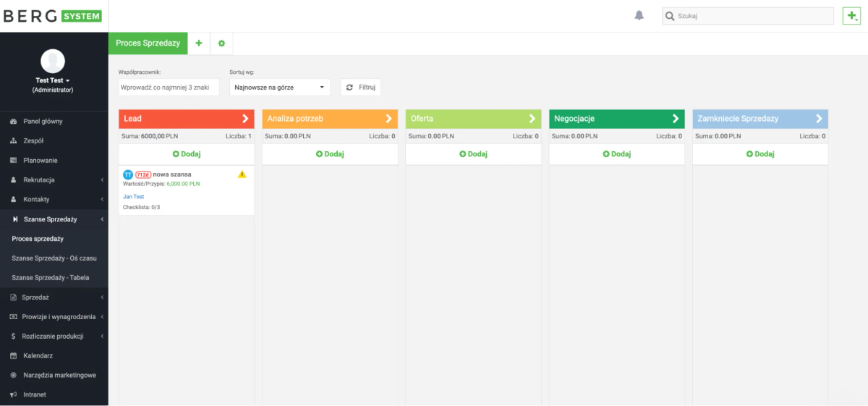Image resolution: width=868 pixels, height=406 pixels.
Task: Click the Planowanie sidebar icon
Action: tap(14, 161)
